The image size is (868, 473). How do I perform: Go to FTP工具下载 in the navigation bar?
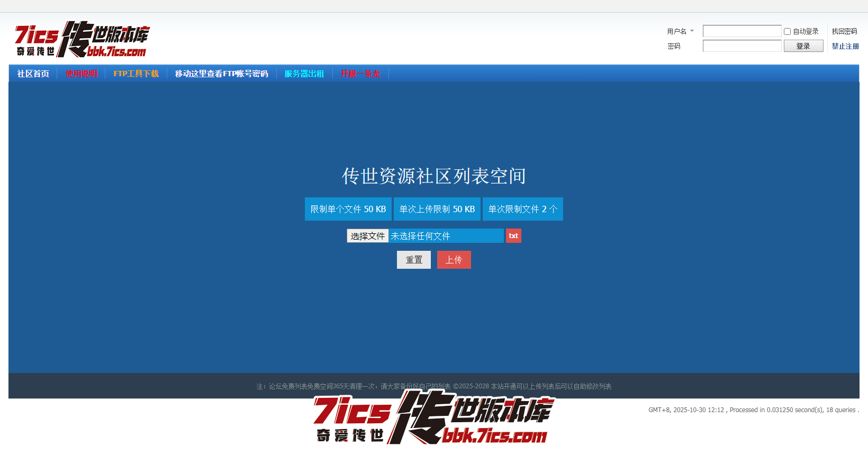pos(136,74)
